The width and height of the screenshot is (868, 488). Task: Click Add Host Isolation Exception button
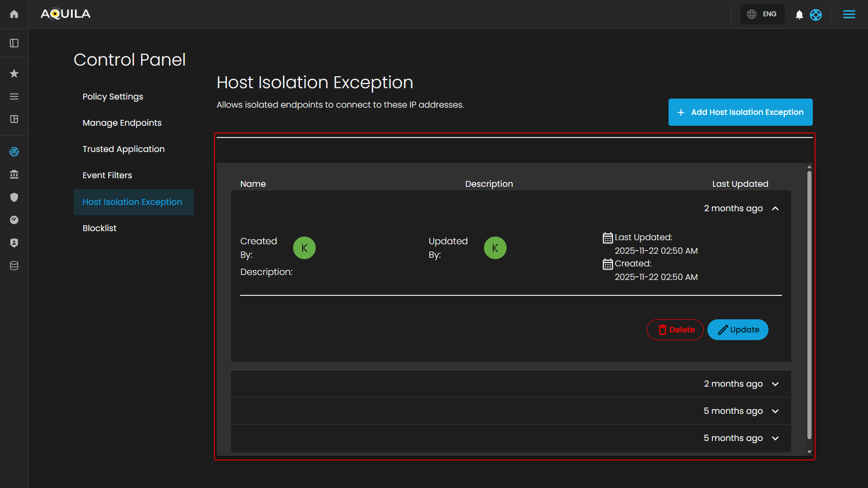740,112
